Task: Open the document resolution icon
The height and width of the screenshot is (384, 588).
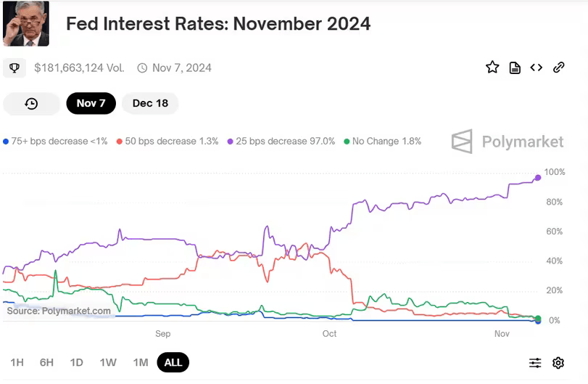Action: (x=515, y=68)
